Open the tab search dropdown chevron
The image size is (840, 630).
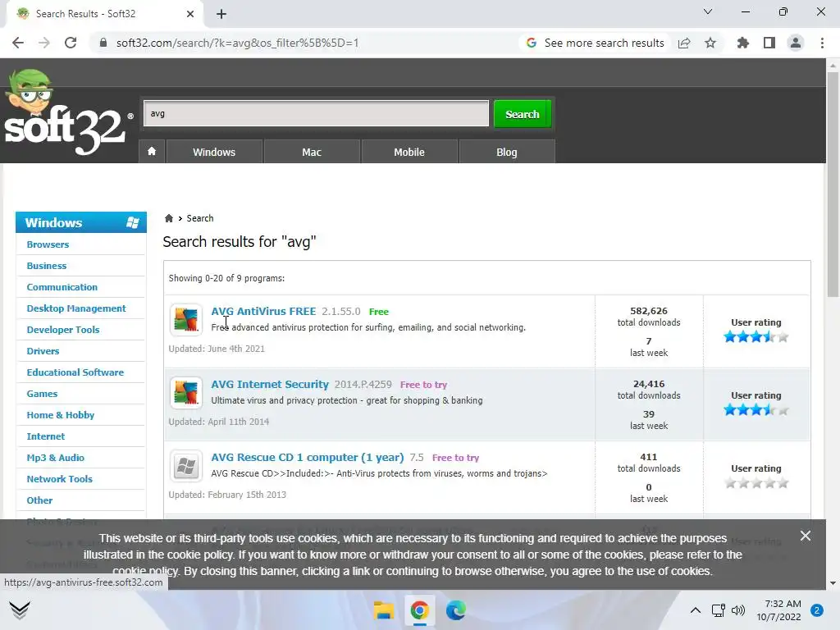(x=708, y=11)
